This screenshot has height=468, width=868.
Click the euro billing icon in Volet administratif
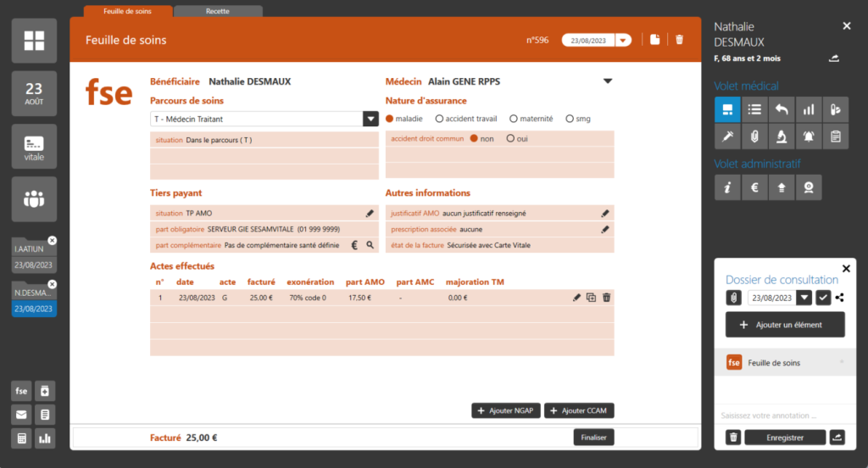pyautogui.click(x=754, y=189)
